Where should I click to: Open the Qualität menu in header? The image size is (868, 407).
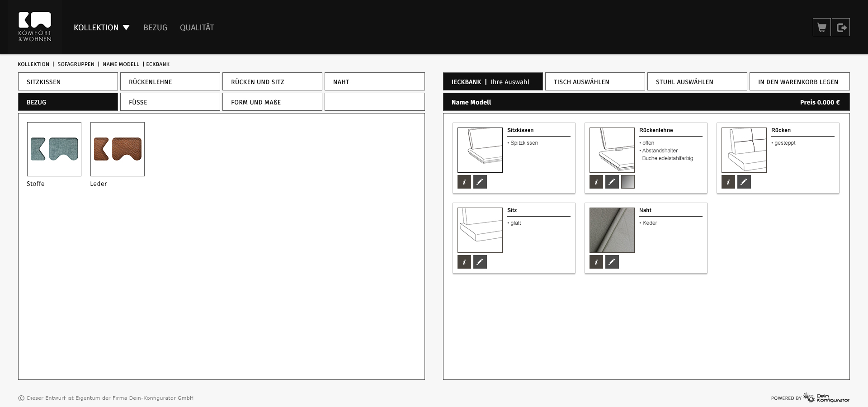197,28
